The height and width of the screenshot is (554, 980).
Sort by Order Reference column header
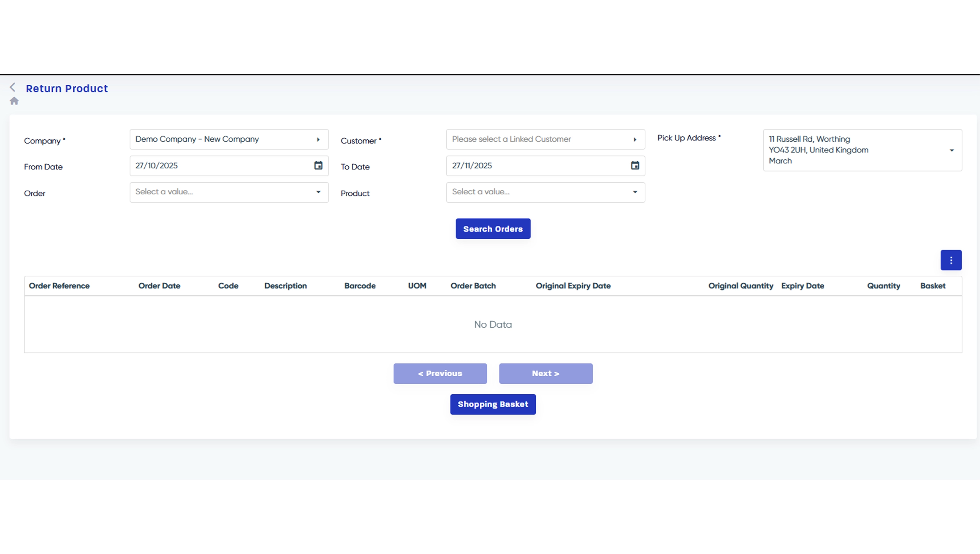pos(59,286)
